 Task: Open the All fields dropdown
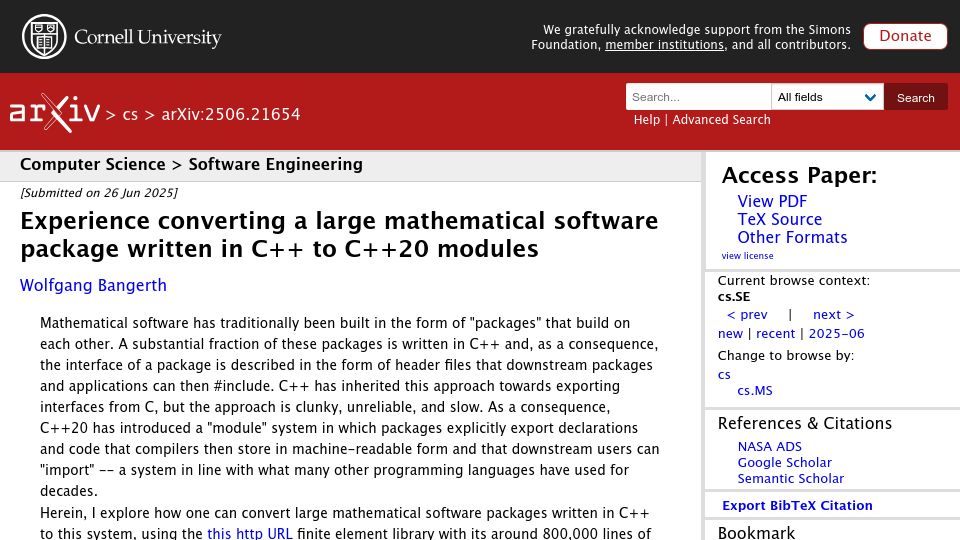(x=827, y=97)
